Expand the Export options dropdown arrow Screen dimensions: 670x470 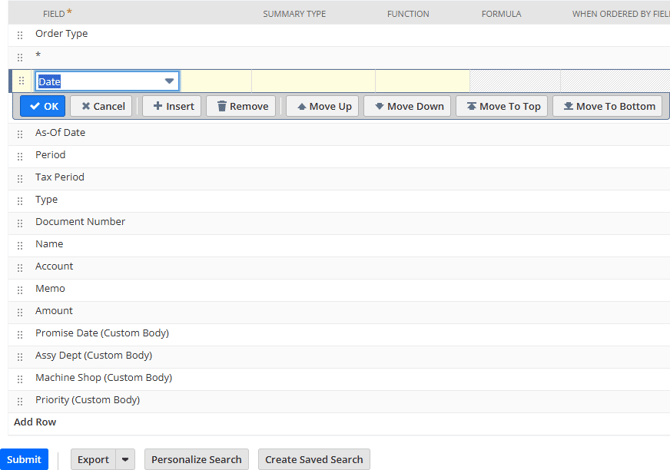point(125,460)
